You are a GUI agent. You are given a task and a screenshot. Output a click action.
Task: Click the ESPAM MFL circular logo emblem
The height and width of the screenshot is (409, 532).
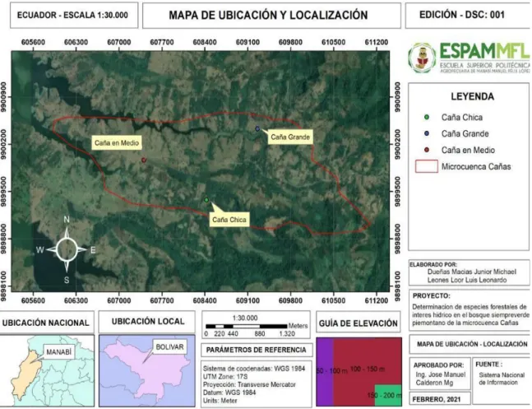(x=422, y=58)
